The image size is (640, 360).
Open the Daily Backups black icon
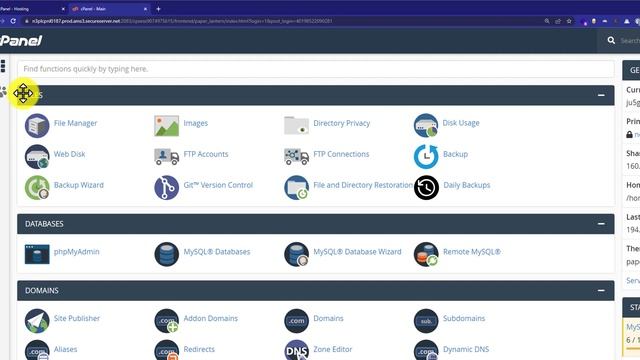426,187
